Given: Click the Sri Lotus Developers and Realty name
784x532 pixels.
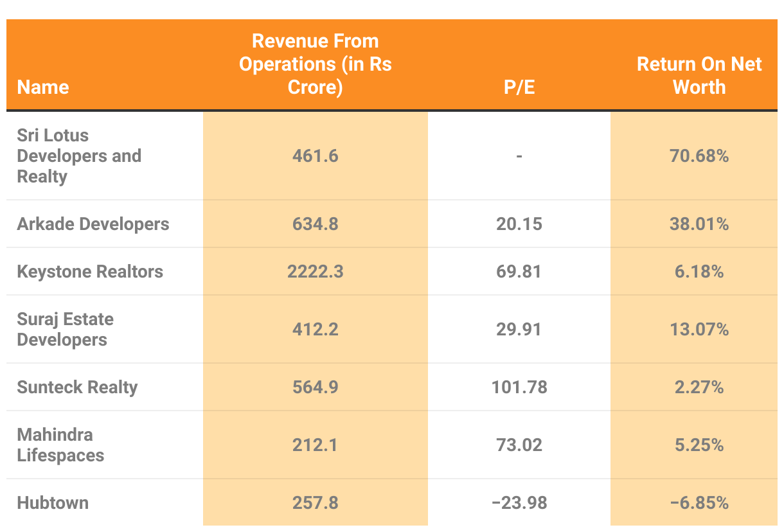Looking at the screenshot, I should click(79, 155).
